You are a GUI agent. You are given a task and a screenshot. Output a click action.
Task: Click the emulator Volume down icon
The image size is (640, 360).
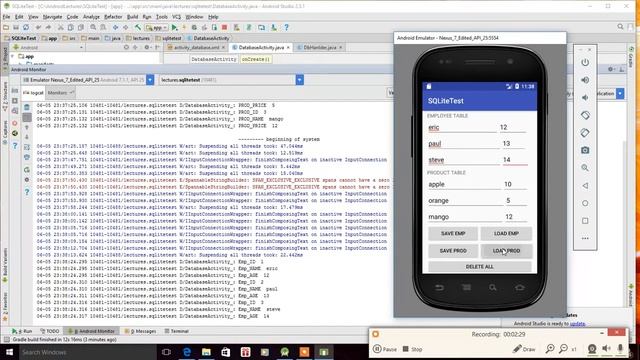[585, 98]
